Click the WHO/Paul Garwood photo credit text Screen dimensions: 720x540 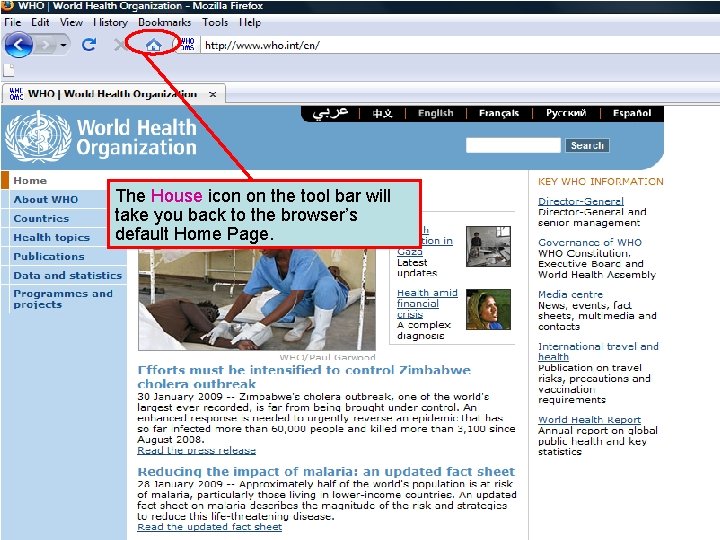point(327,357)
